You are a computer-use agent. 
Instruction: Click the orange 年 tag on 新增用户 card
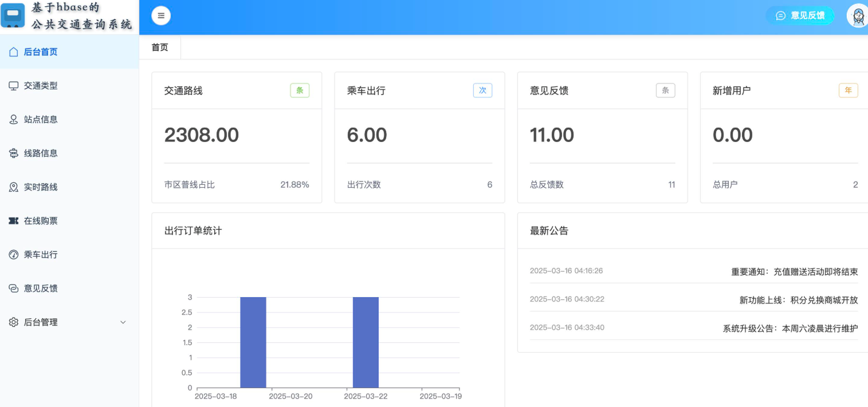coord(848,90)
